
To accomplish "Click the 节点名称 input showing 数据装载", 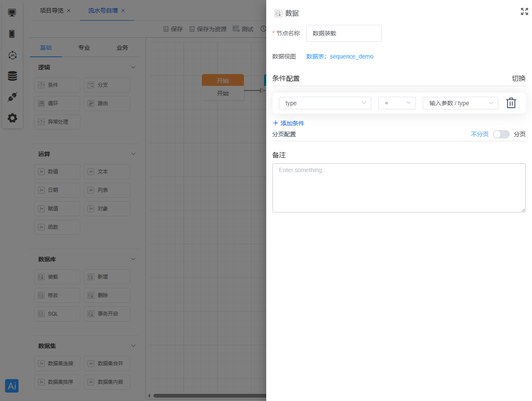I will tap(344, 33).
